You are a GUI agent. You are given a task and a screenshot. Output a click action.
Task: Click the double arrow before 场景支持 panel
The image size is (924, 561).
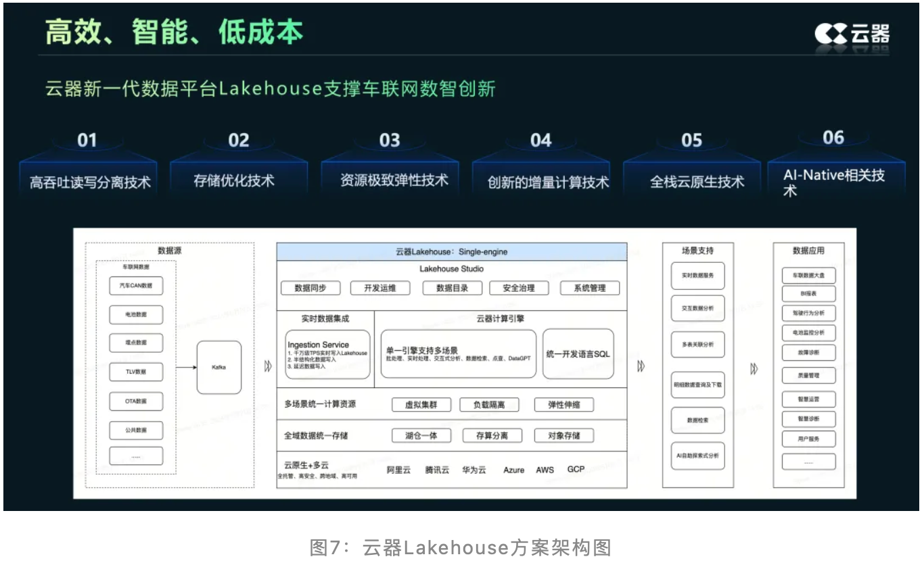coord(641,366)
